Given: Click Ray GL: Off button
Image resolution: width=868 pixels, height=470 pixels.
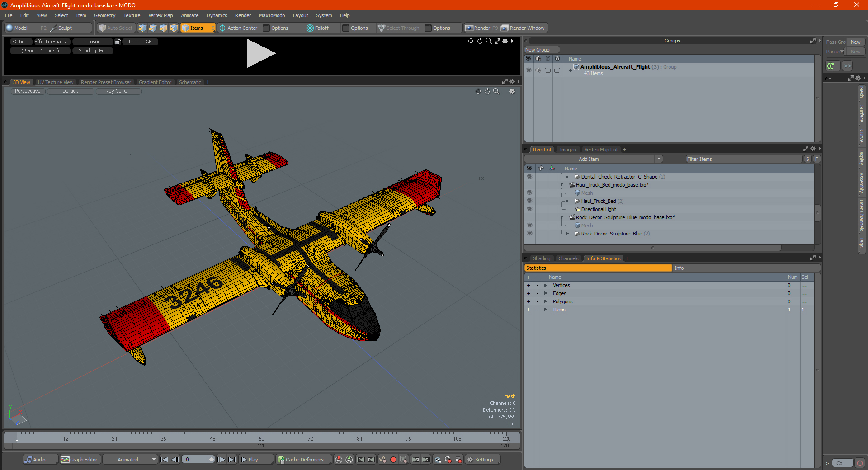Looking at the screenshot, I should 118,91.
